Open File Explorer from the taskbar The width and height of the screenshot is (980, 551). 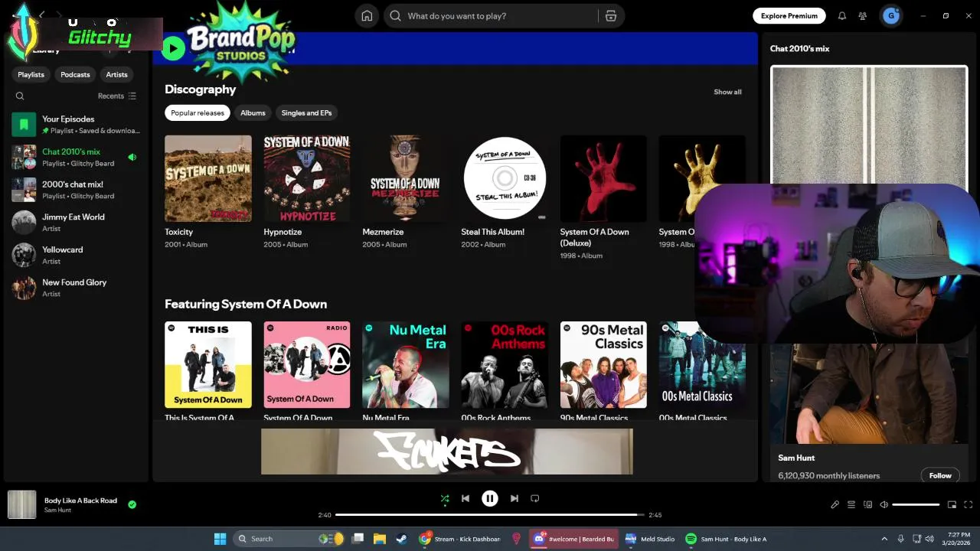pos(379,539)
